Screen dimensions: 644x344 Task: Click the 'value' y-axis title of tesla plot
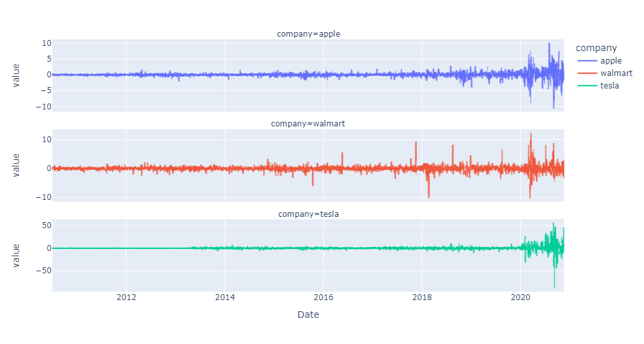(16, 256)
